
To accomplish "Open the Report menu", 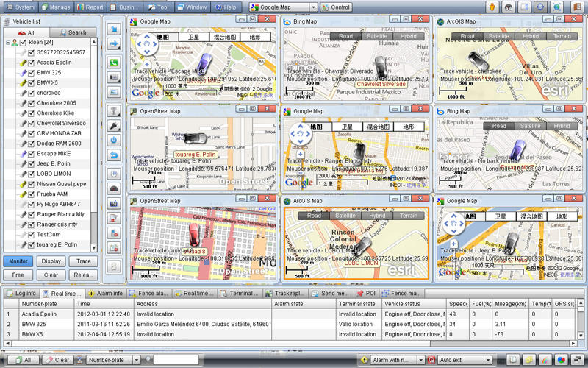I will tap(90, 7).
